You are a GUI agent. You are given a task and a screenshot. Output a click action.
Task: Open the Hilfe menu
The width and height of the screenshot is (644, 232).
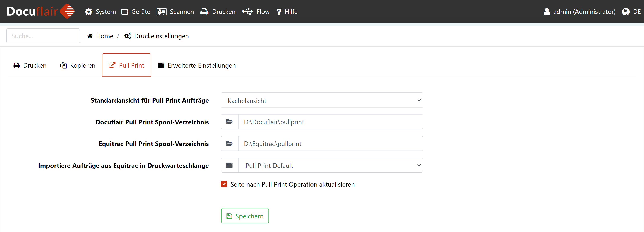287,12
